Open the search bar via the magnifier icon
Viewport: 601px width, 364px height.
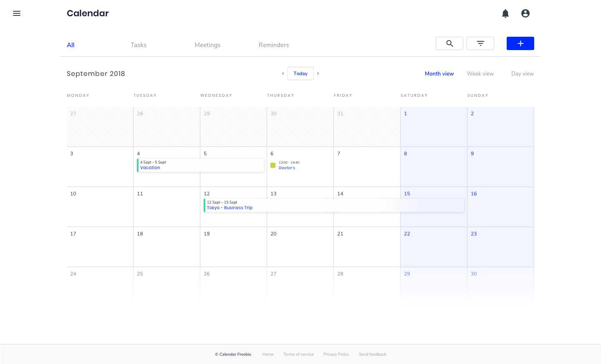tap(449, 43)
